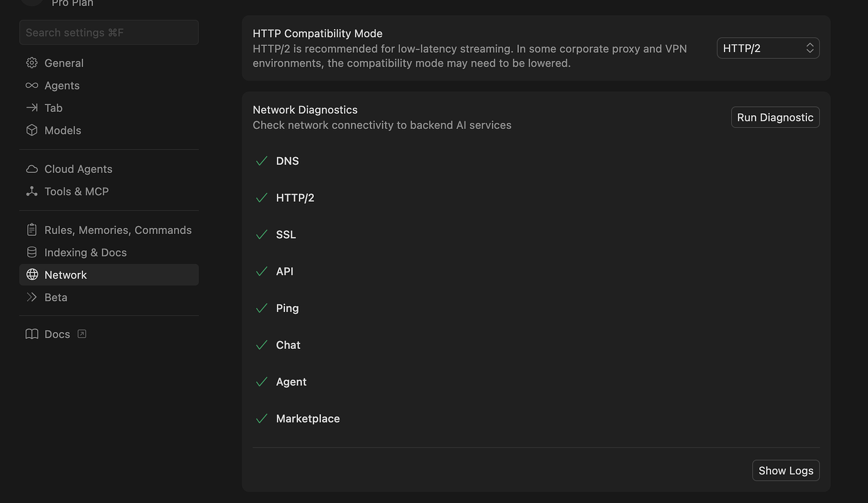Click the Network globe icon
Image resolution: width=868 pixels, height=503 pixels.
click(x=31, y=275)
